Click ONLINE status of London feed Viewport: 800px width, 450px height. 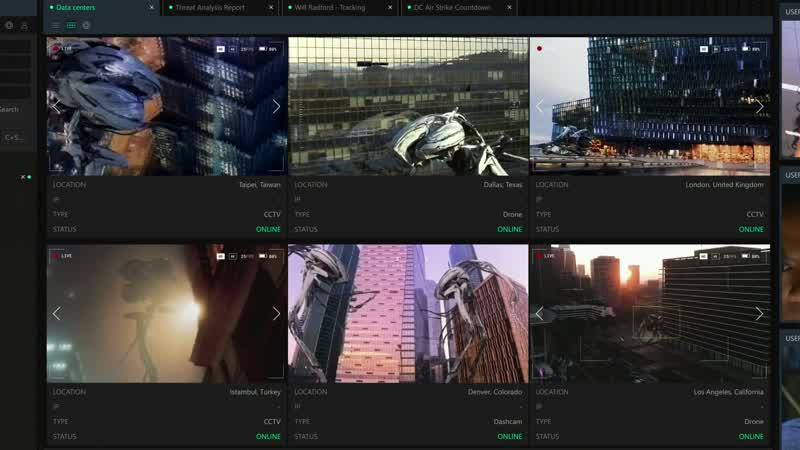point(751,229)
